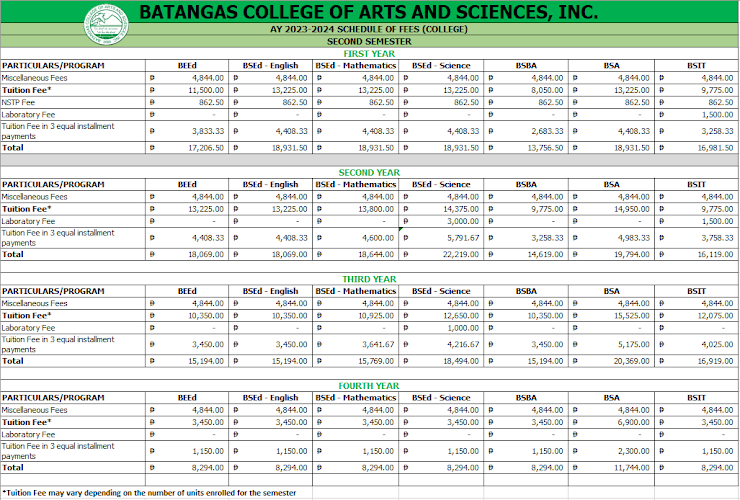Select the AY 2023-2024 Schedule of Fees heading
The height and width of the screenshot is (500, 740).
coord(369,29)
